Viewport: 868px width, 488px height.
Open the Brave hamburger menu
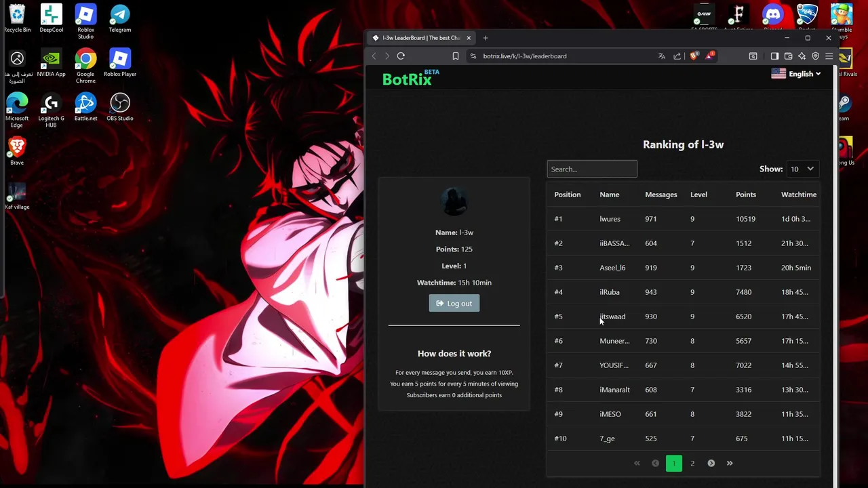829,56
